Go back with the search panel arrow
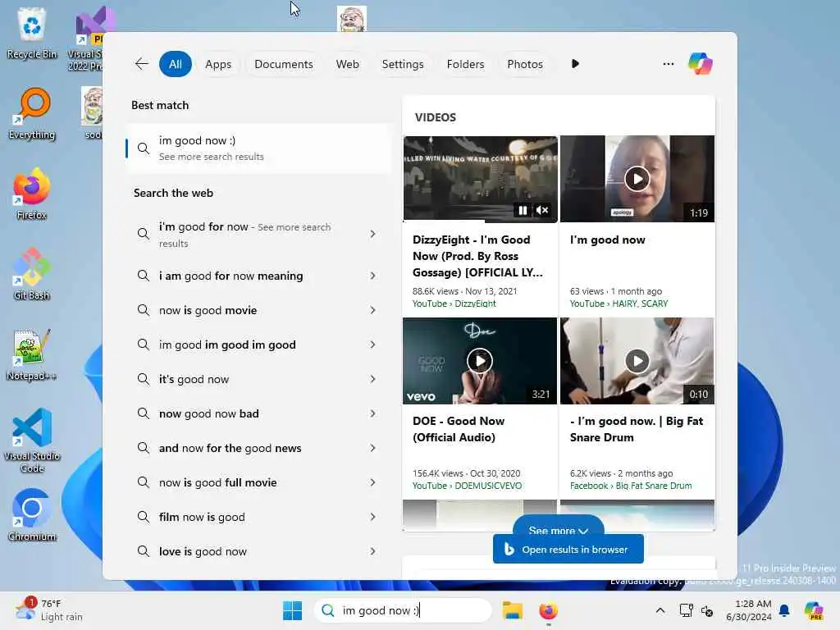The height and width of the screenshot is (630, 840). (141, 64)
